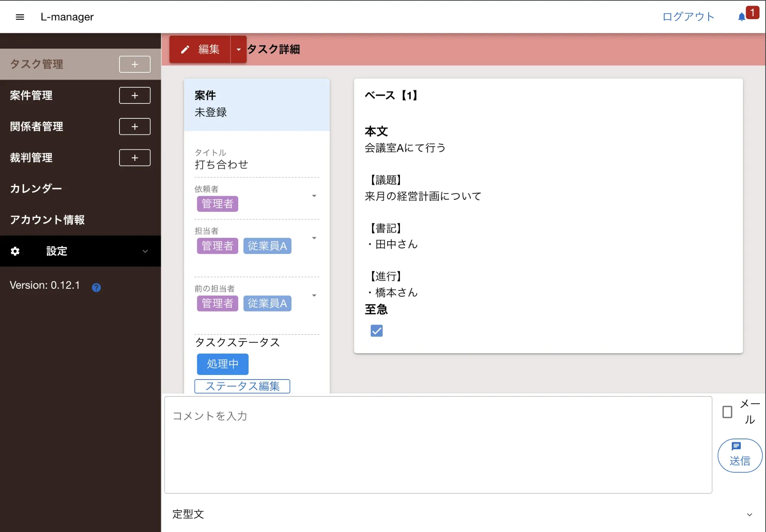Enable the メール checkbox
Image resolution: width=766 pixels, height=532 pixels.
click(727, 412)
